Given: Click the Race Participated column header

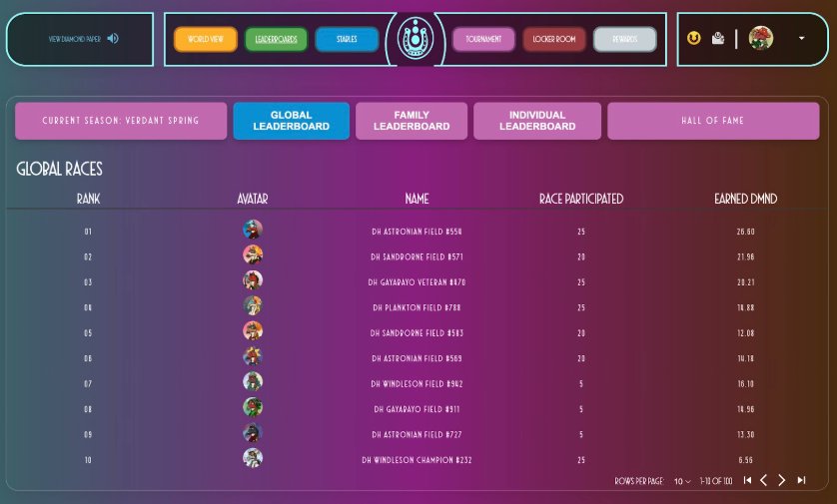Looking at the screenshot, I should pyautogui.click(x=581, y=199).
